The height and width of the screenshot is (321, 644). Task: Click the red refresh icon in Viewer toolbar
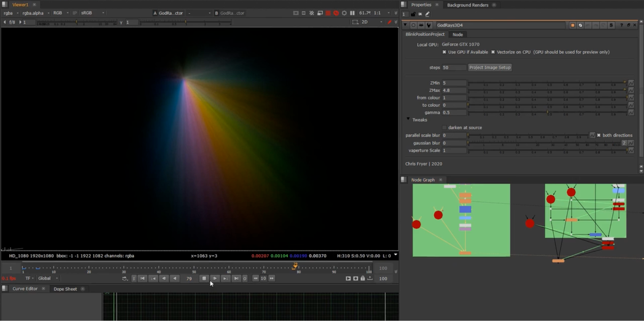point(336,13)
